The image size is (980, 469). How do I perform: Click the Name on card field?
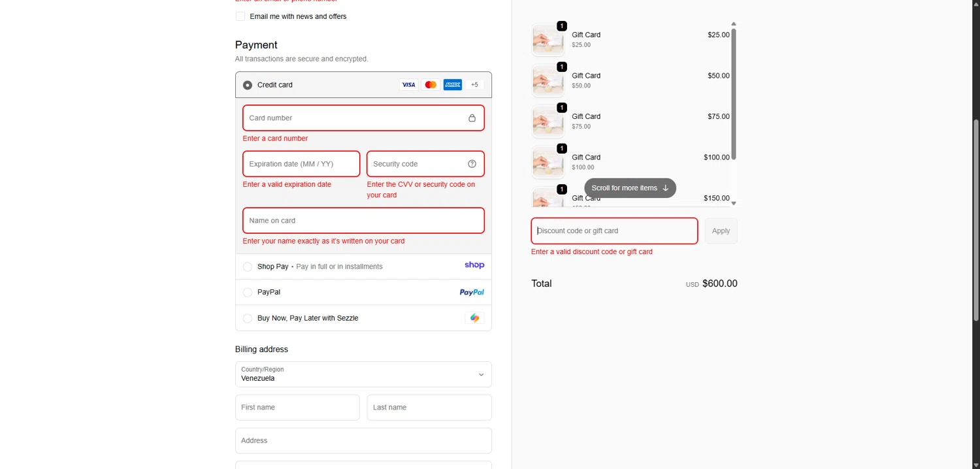click(x=363, y=221)
